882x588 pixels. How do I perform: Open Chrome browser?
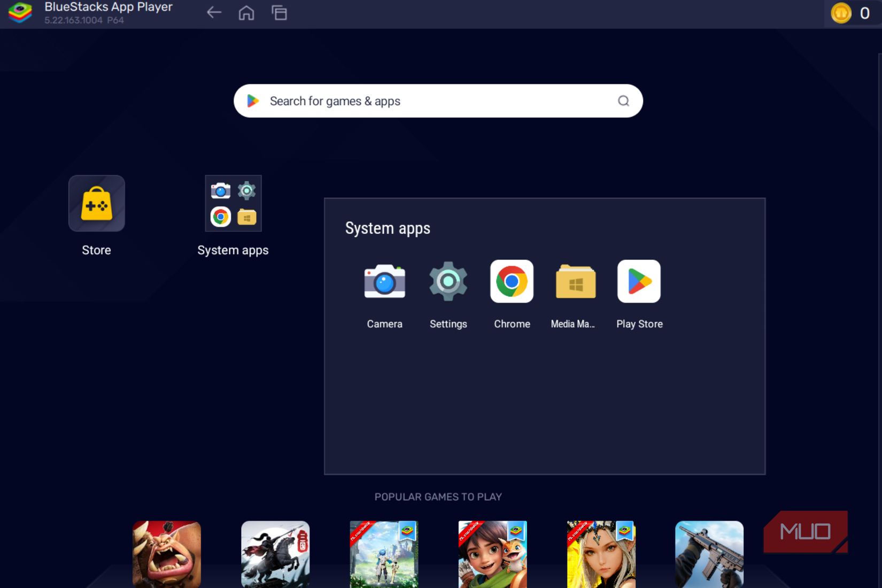(x=512, y=282)
